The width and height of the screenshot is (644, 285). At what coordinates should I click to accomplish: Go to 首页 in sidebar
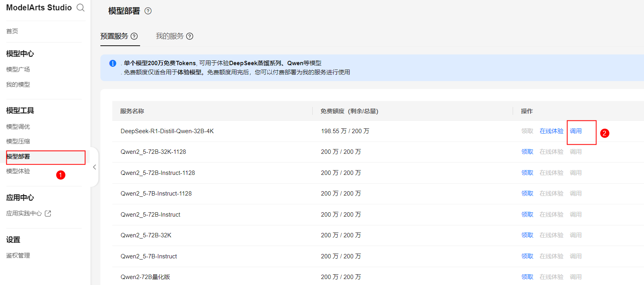[x=12, y=31]
